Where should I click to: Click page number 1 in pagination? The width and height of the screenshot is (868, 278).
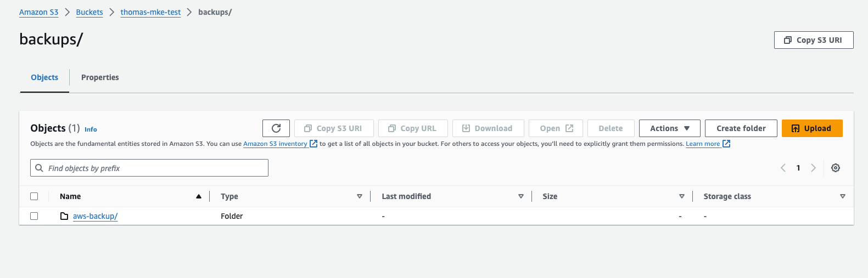pos(798,168)
